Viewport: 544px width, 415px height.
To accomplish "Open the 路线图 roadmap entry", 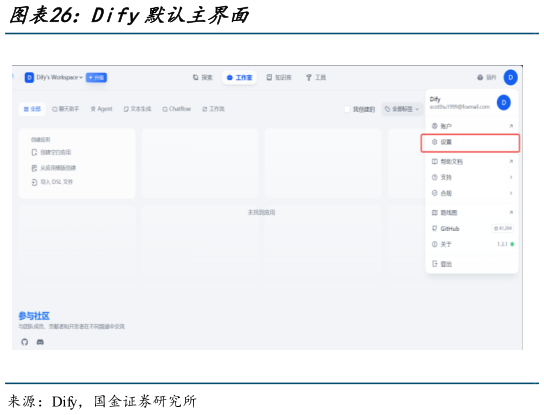I will coord(472,213).
